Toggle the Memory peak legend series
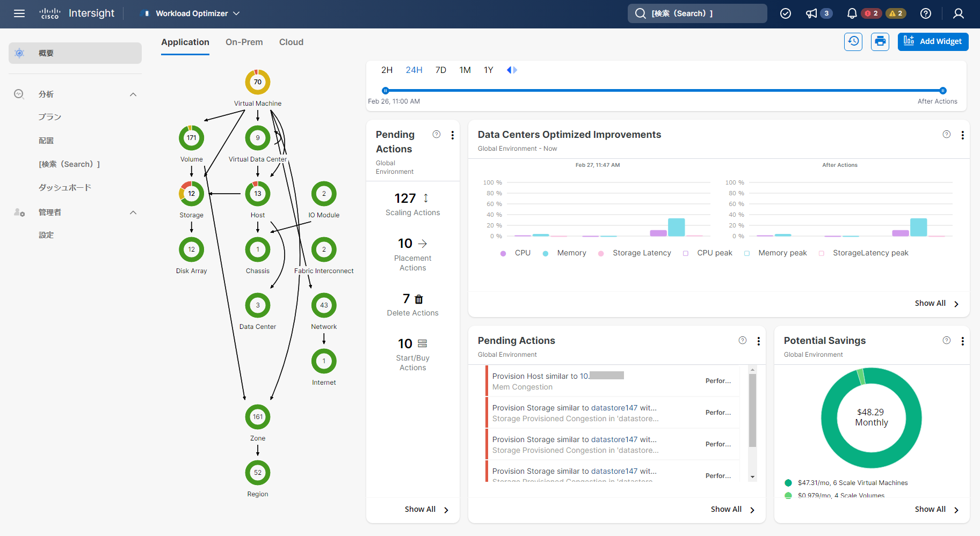Viewport: 980px width, 536px height. coord(775,253)
